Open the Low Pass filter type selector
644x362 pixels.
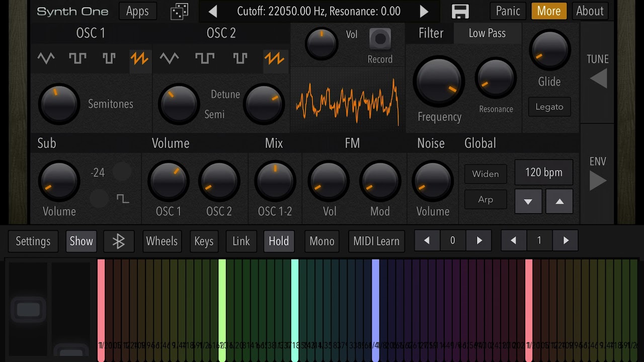click(487, 33)
